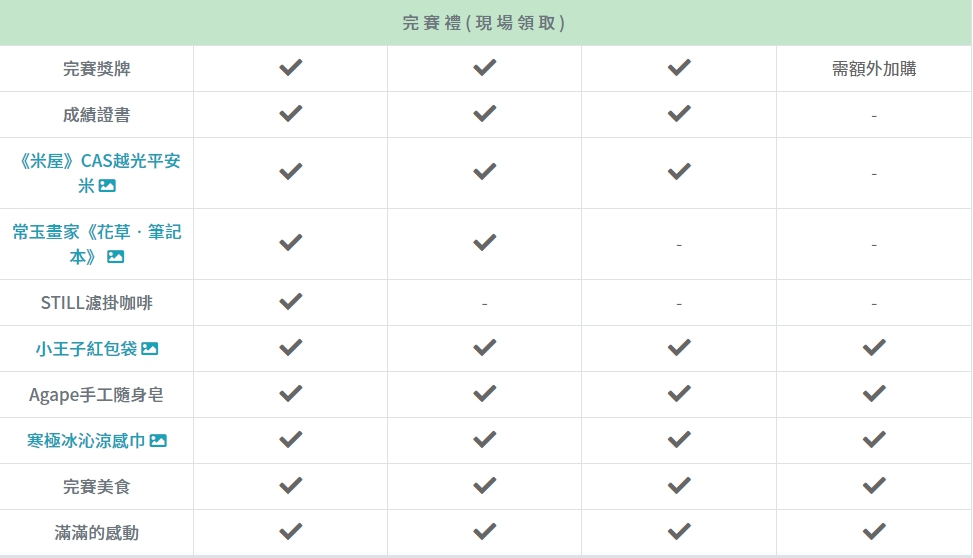Click the 小王子紅包袋 link text

click(x=86, y=349)
